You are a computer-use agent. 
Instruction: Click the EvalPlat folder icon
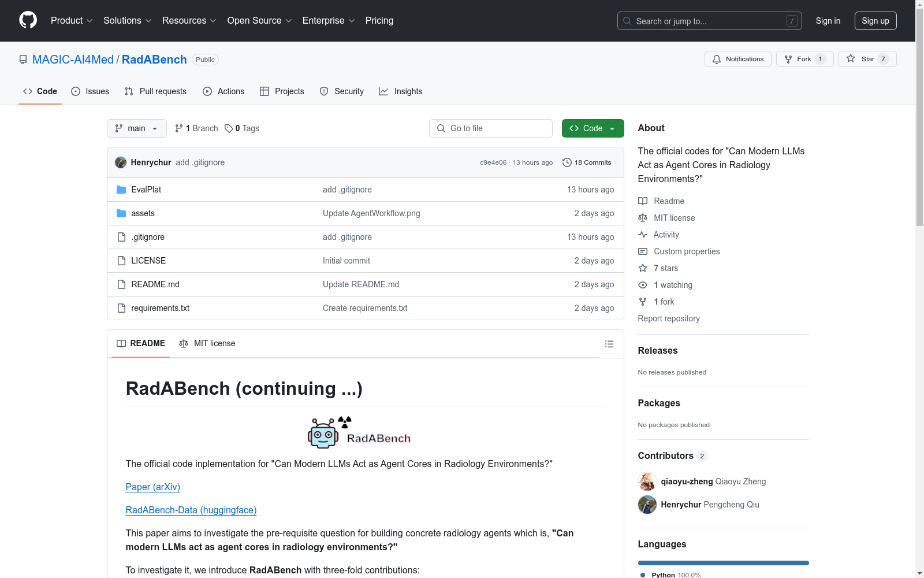pyautogui.click(x=121, y=190)
